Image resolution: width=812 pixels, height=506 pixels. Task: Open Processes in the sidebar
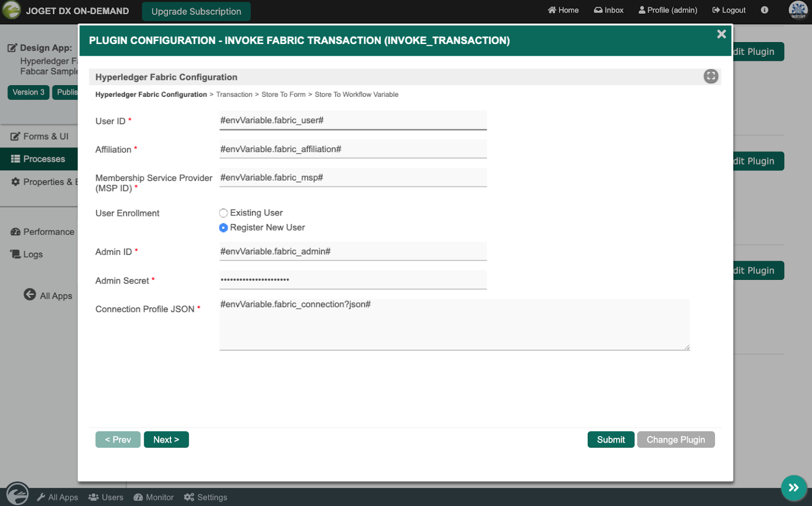(39, 159)
